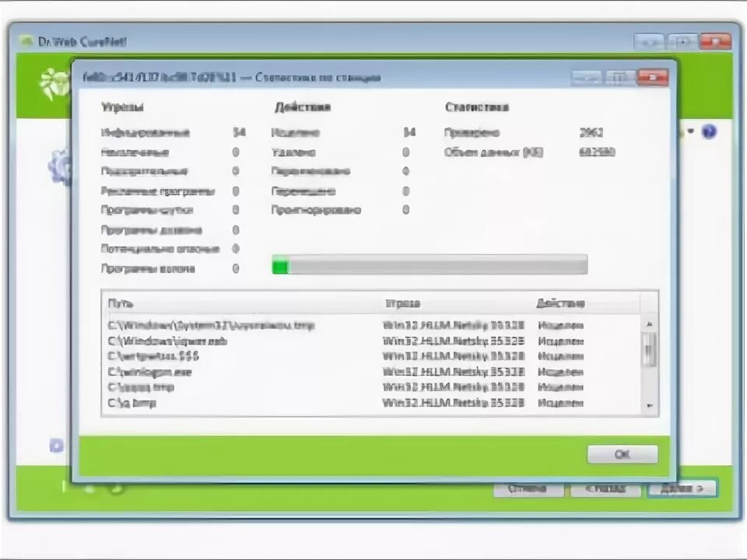Minimize the statistics dialog

pyautogui.click(x=587, y=78)
